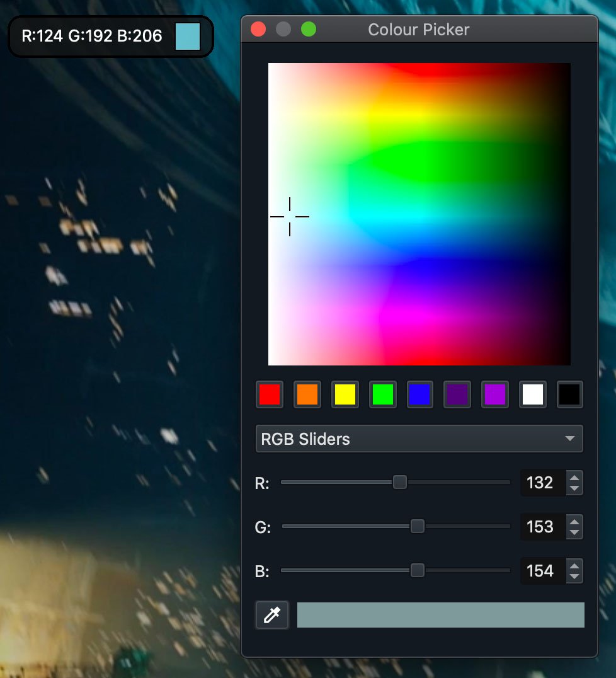Click the G slider handle
The image size is (616, 678).
pyautogui.click(x=417, y=527)
